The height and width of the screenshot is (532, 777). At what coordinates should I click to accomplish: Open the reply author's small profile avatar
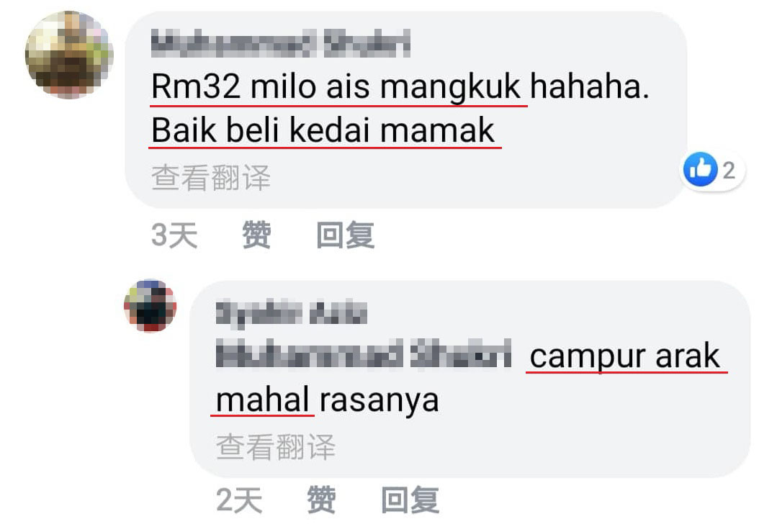(x=151, y=306)
